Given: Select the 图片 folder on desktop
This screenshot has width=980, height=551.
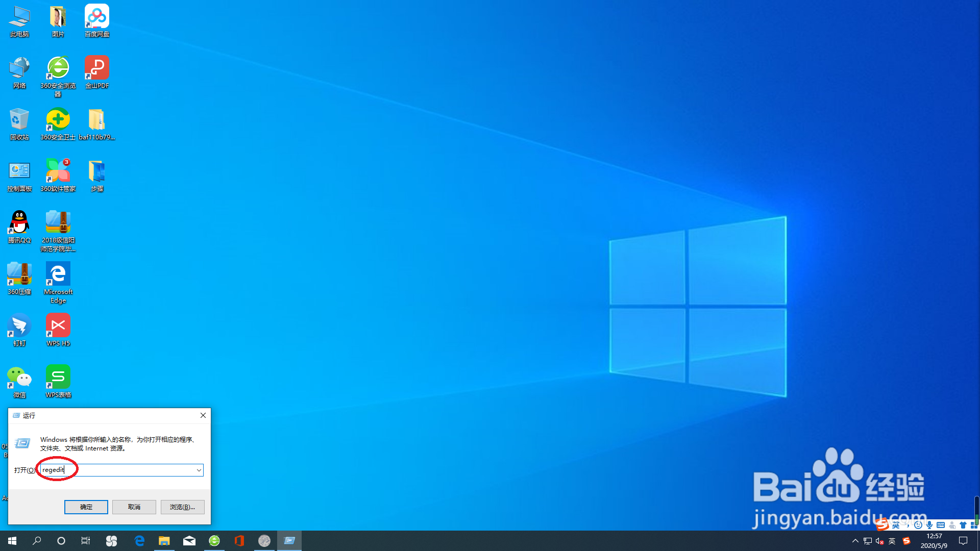Looking at the screenshot, I should pyautogui.click(x=58, y=21).
